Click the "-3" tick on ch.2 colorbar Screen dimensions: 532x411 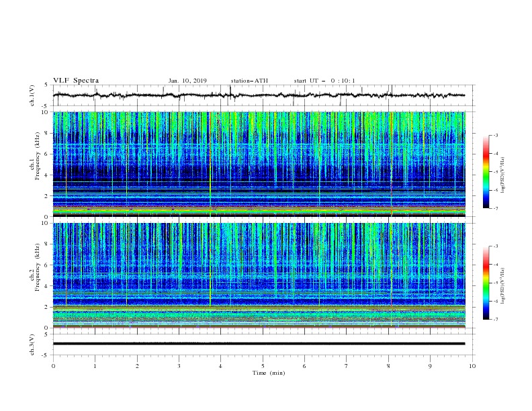point(496,246)
